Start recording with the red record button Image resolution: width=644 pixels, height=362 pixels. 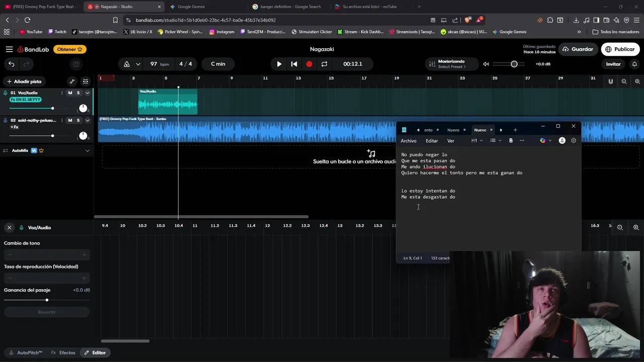pos(309,64)
